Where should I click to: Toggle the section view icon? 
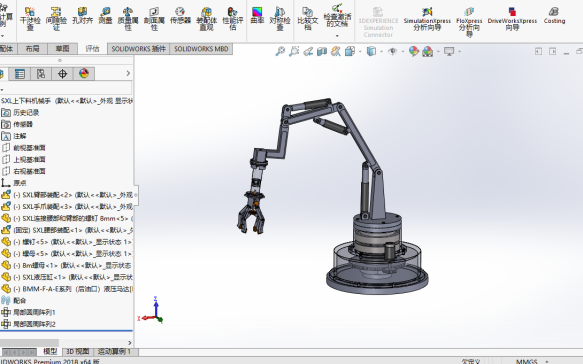click(322, 51)
